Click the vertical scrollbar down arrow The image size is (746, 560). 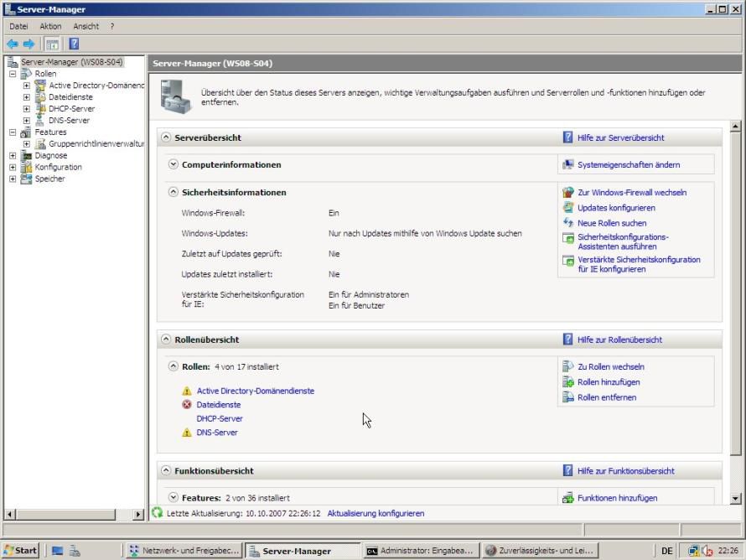coord(735,499)
